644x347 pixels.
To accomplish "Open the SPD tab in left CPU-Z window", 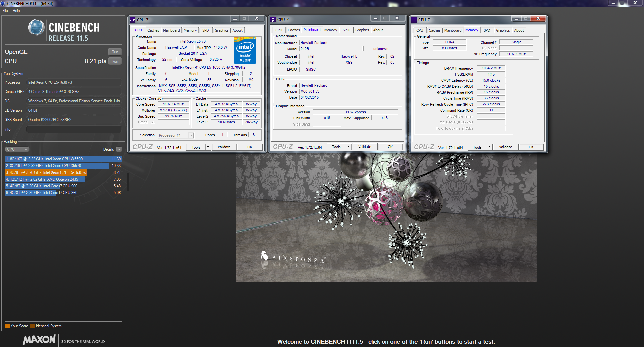I will [x=206, y=30].
